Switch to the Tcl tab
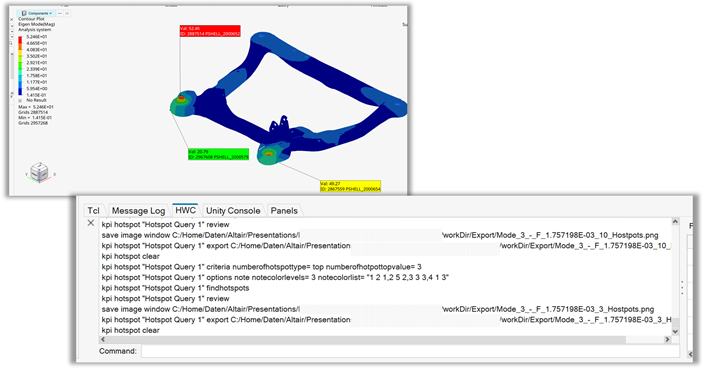This screenshot has width=702, height=369. [94, 210]
